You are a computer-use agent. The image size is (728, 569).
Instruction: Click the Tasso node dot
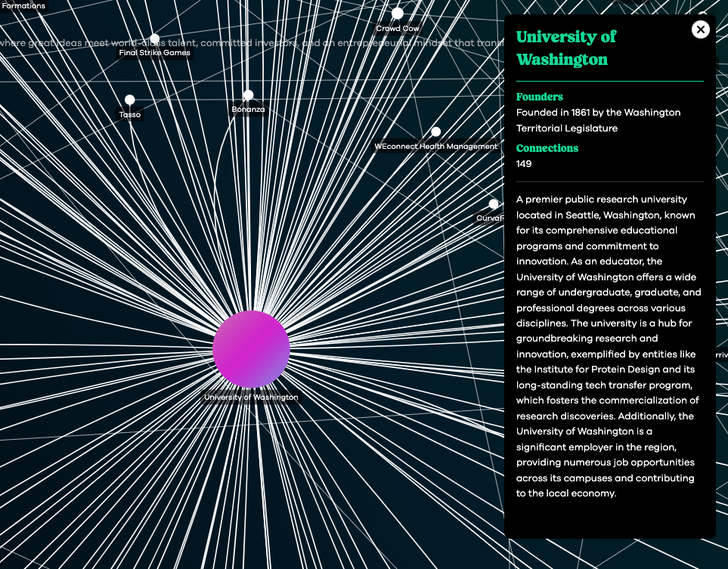[129, 100]
